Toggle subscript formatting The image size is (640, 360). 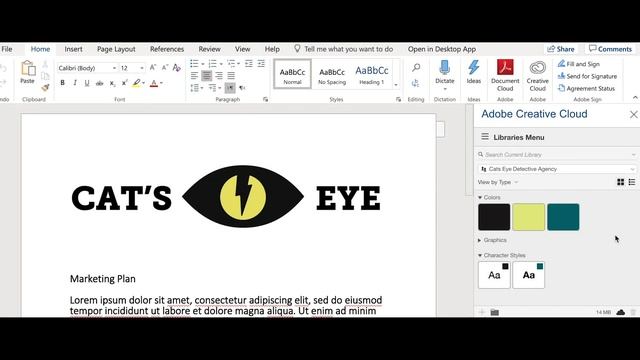pos(112,83)
